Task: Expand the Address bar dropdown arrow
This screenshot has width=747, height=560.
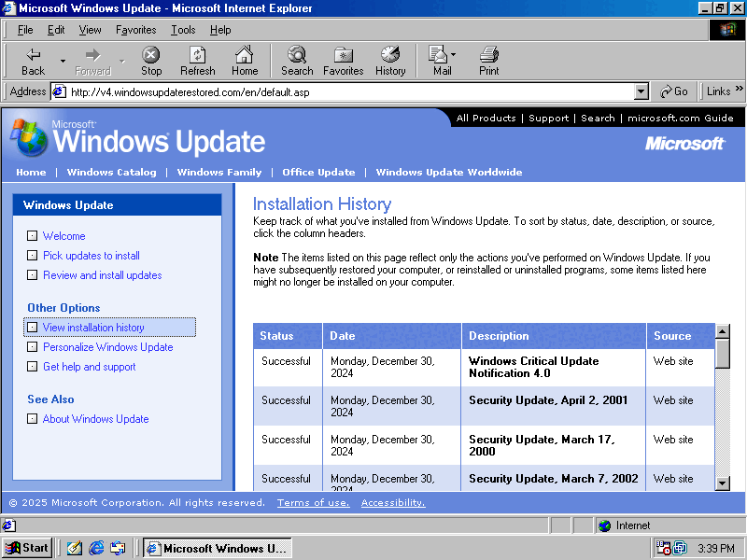Action: [641, 91]
